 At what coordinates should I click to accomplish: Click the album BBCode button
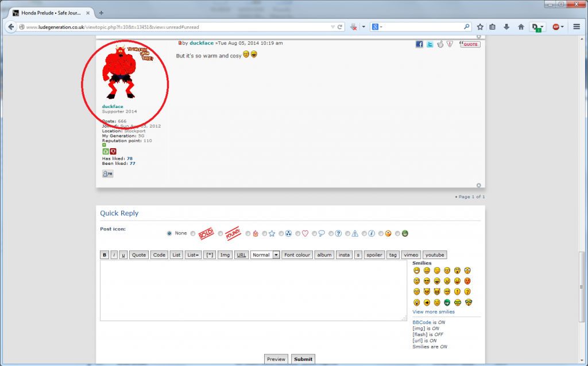(x=324, y=255)
